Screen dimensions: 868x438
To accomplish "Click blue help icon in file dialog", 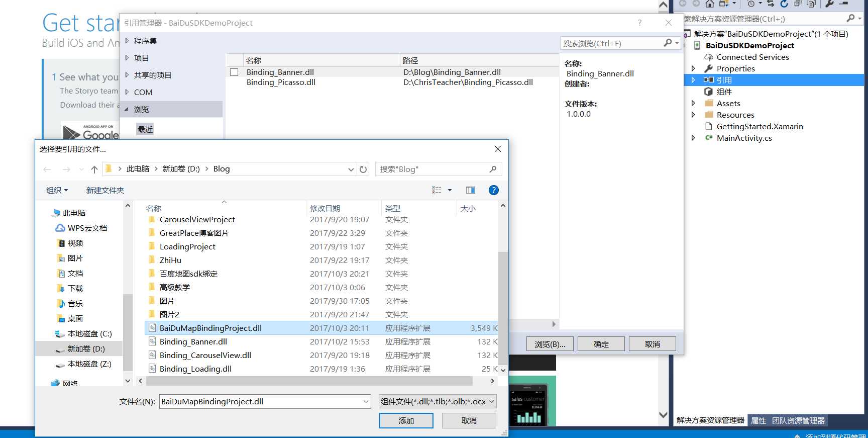I will (494, 190).
